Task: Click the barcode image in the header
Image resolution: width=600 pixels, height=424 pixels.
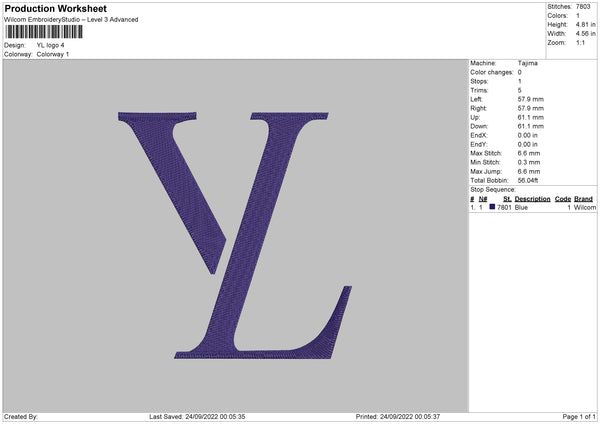Action: point(44,32)
